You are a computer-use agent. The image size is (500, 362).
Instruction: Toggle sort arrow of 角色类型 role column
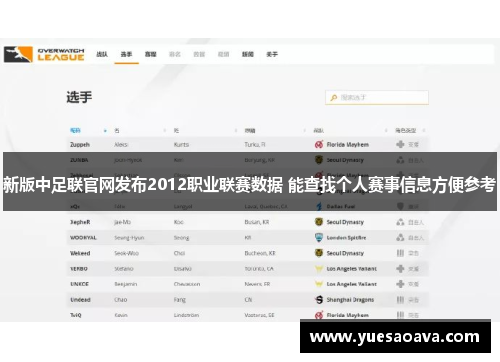pyautogui.click(x=424, y=130)
